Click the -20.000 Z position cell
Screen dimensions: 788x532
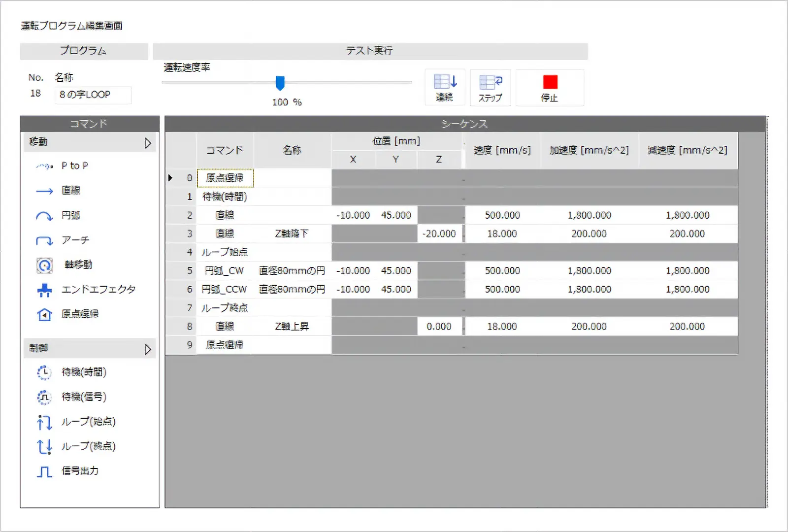[440, 234]
